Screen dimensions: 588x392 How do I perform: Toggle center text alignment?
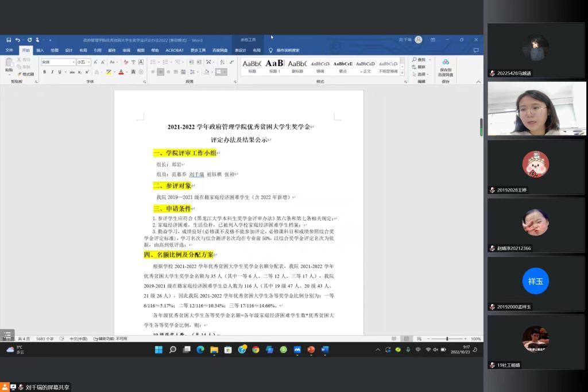[x=161, y=72]
